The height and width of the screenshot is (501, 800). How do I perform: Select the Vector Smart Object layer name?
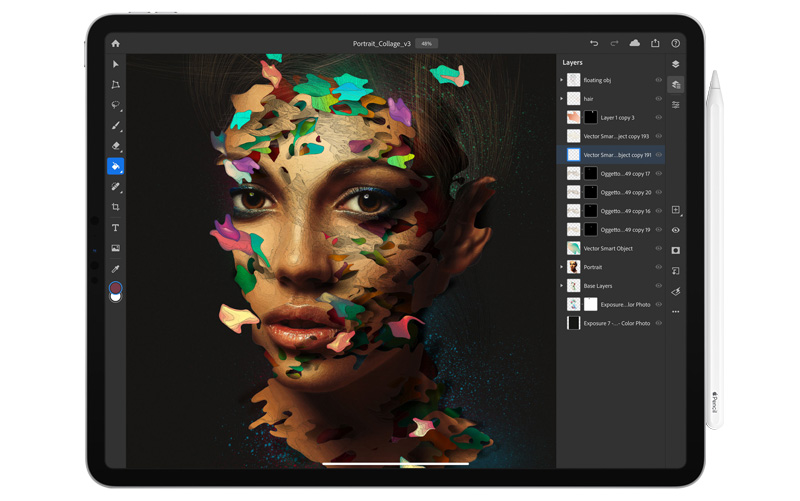coord(608,248)
